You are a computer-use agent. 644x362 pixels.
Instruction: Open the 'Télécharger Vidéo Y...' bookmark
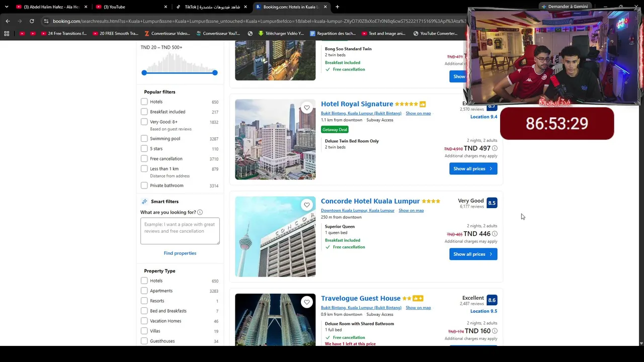click(281, 34)
